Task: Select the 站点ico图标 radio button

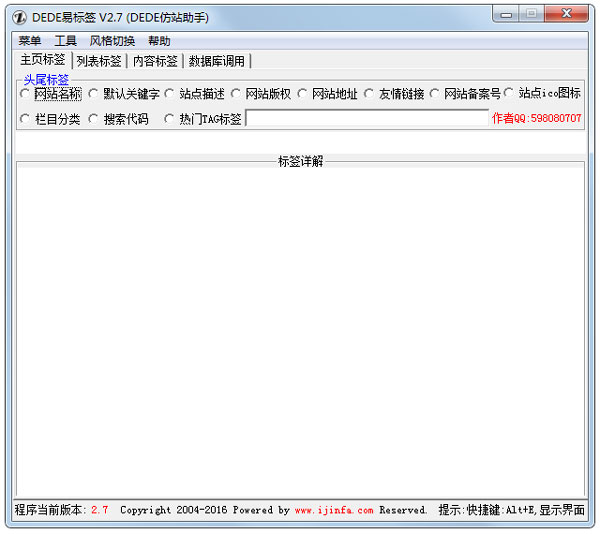Action: (509, 93)
